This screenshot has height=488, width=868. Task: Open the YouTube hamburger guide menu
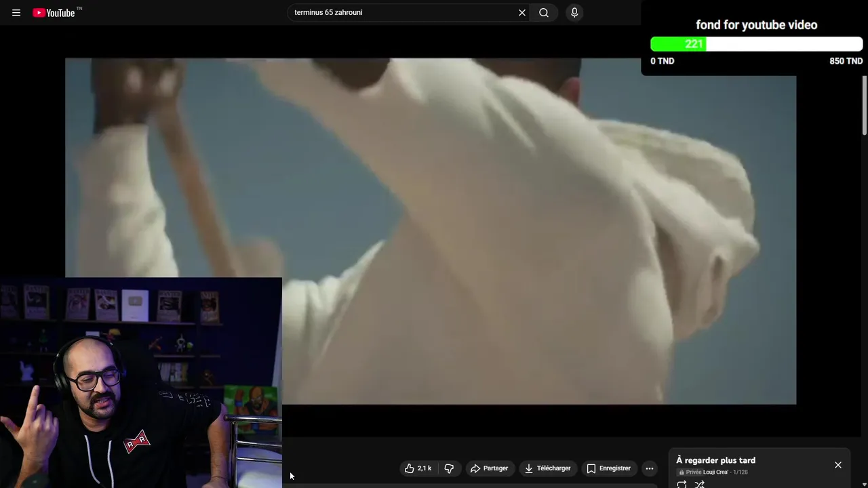tap(16, 12)
